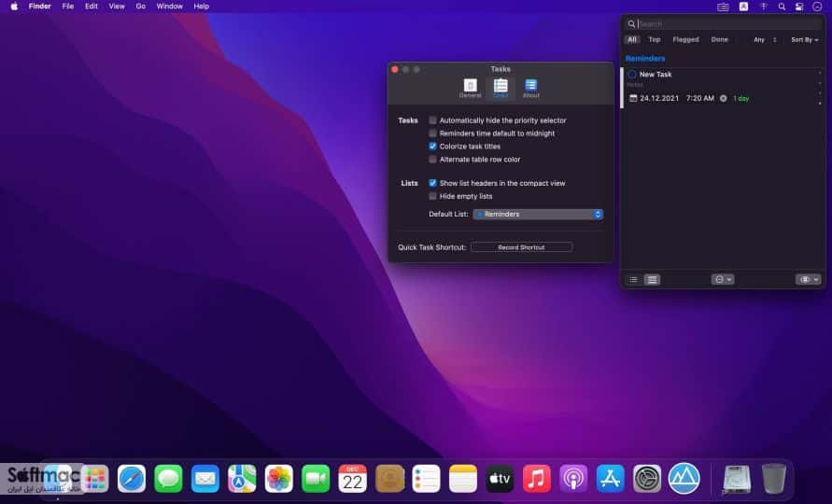Enable Hide empty lists

[x=432, y=196]
